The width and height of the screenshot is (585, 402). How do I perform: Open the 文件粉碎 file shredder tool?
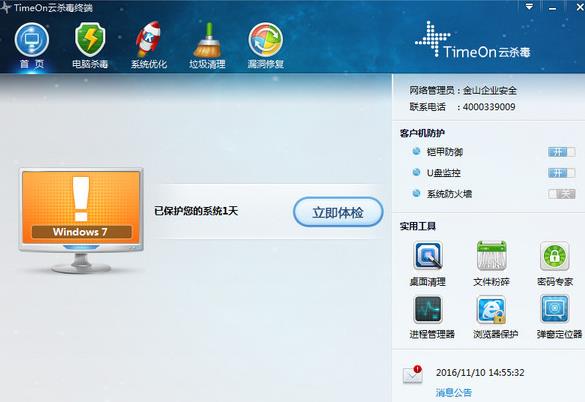point(491,256)
